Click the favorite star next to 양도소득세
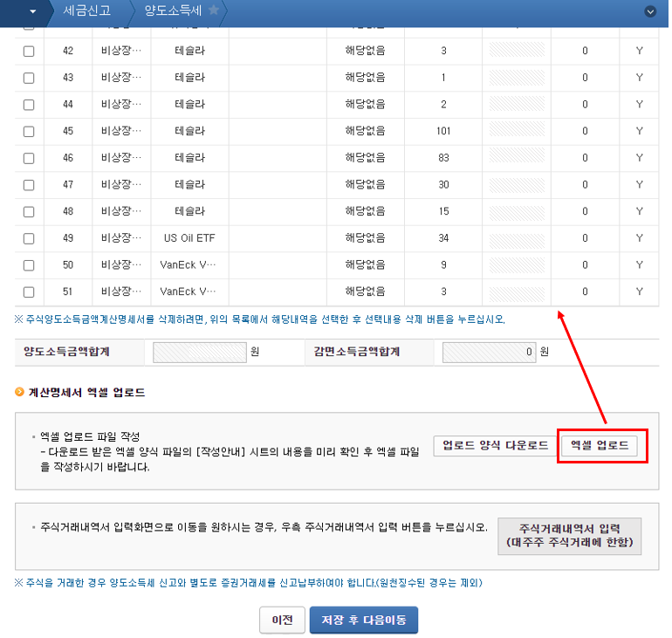672x638 pixels. tap(213, 10)
